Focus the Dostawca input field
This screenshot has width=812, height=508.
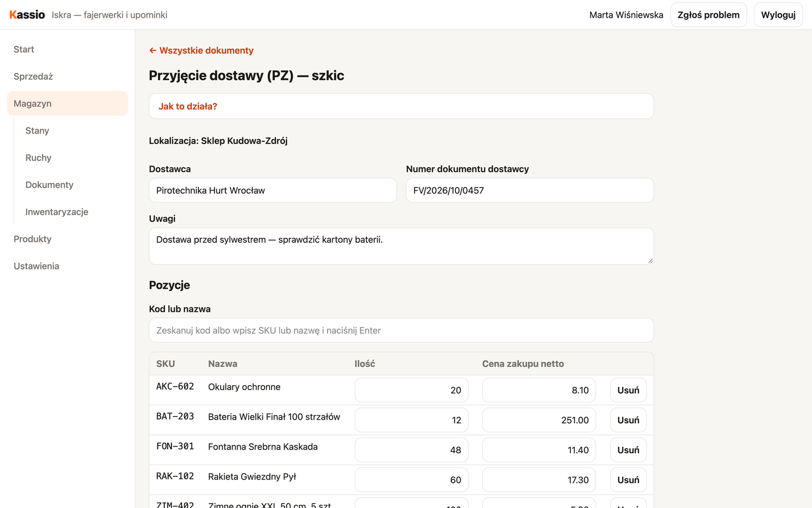273,190
